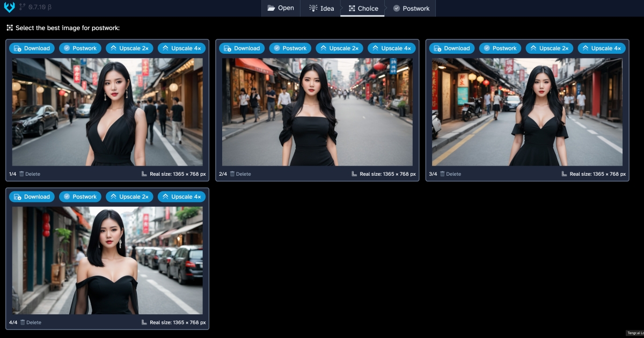Select the Choice tab
The image size is (644, 338).
(363, 8)
